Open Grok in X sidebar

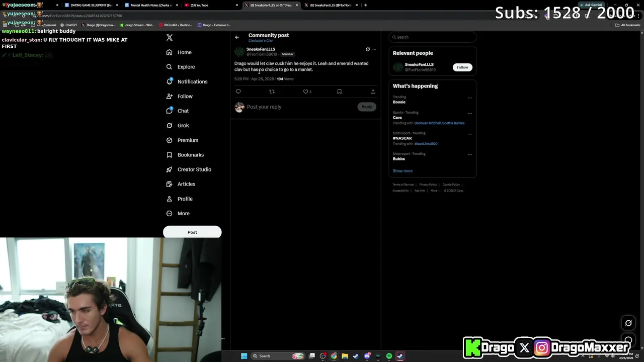(x=178, y=126)
